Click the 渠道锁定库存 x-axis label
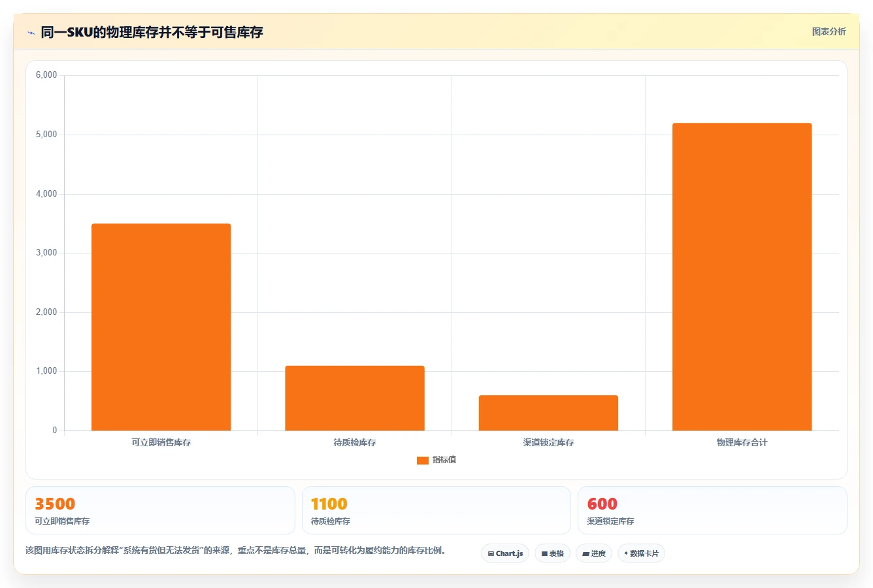 548,442
